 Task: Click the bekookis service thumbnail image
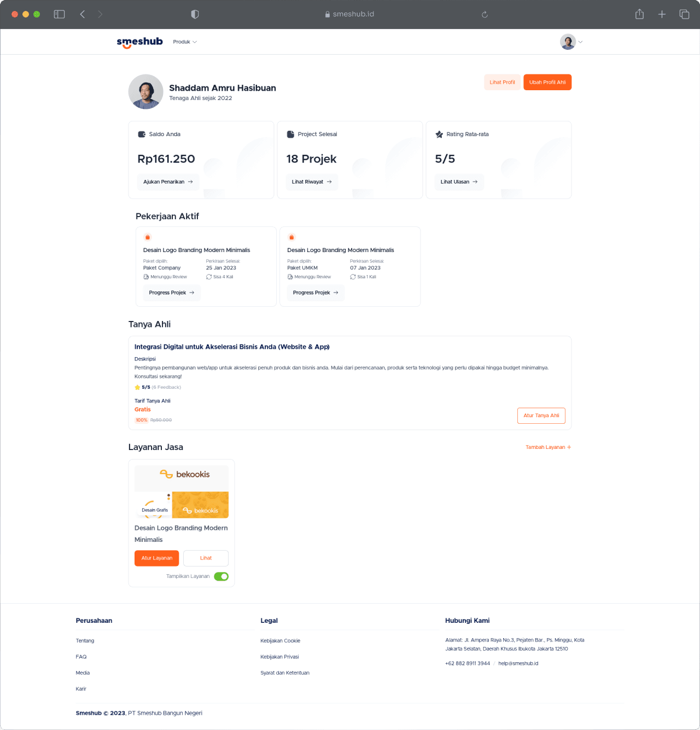tap(181, 492)
